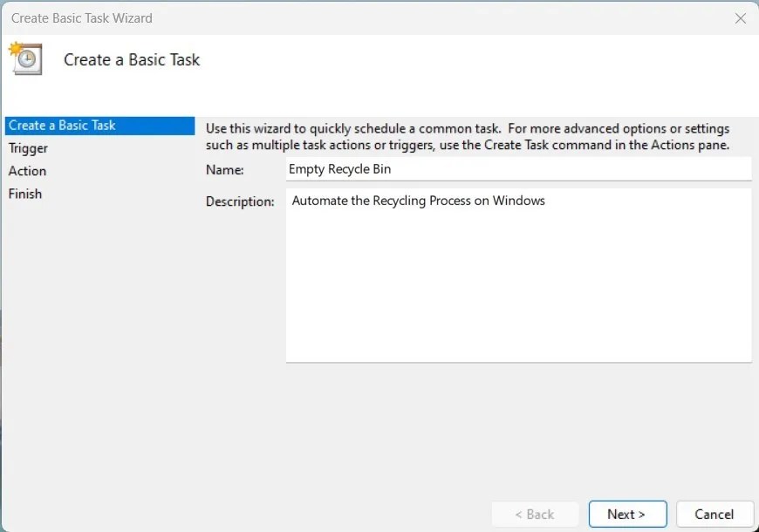Select the Finish step in the sidebar
Viewport: 759px width, 532px height.
[24, 193]
